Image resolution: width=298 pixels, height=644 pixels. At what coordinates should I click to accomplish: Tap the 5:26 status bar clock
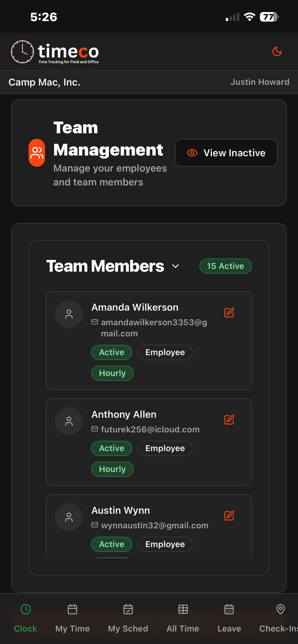click(x=44, y=17)
